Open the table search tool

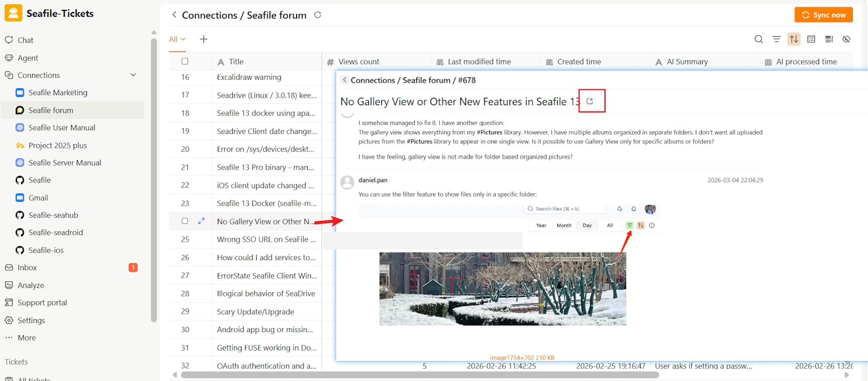[x=759, y=39]
